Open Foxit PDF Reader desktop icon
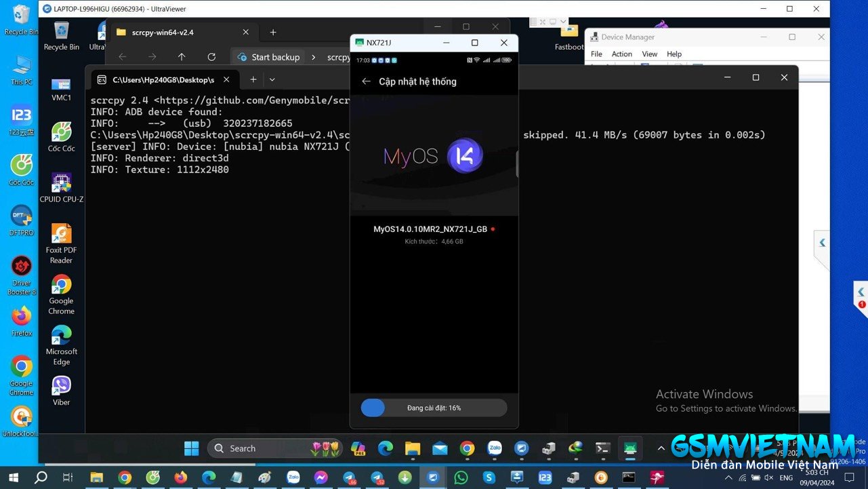Image resolution: width=868 pixels, height=489 pixels. (x=61, y=244)
